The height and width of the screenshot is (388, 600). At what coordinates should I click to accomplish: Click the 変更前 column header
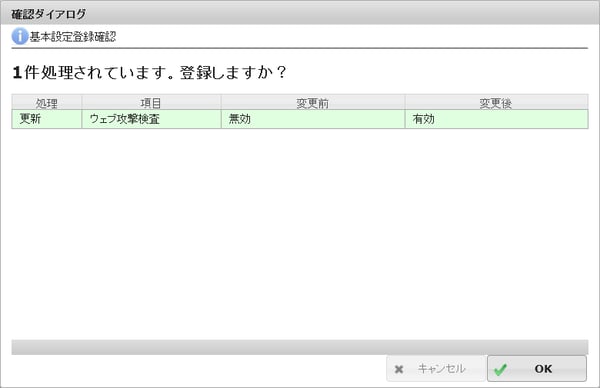313,103
